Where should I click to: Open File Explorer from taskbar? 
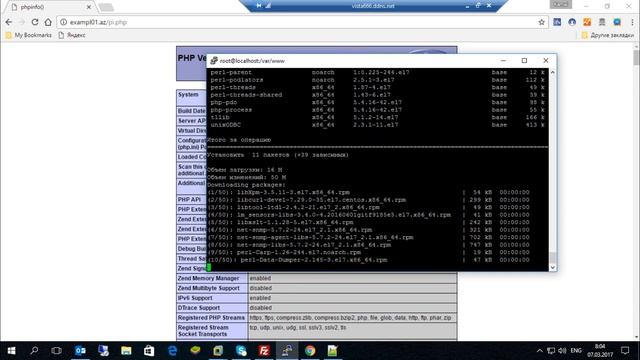126,350
